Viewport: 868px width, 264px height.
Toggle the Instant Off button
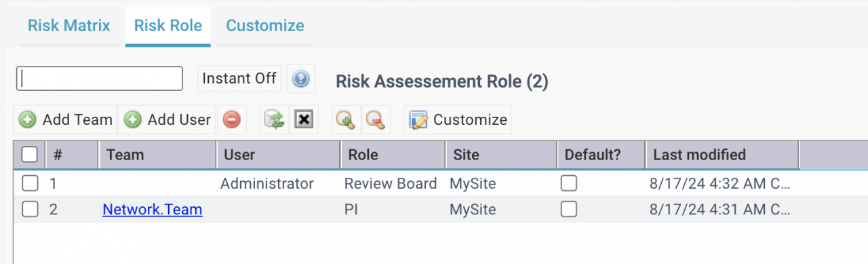click(x=239, y=79)
